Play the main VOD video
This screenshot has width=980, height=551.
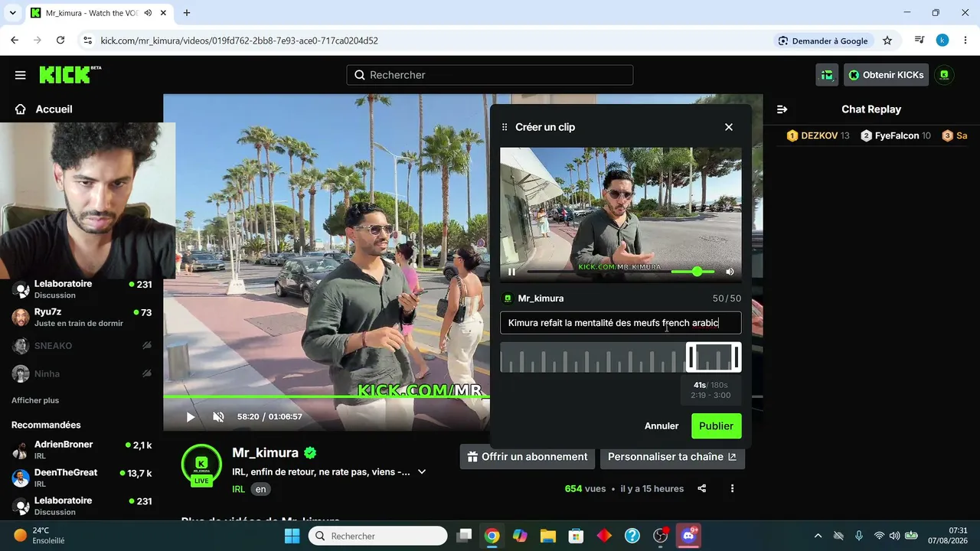coord(191,417)
